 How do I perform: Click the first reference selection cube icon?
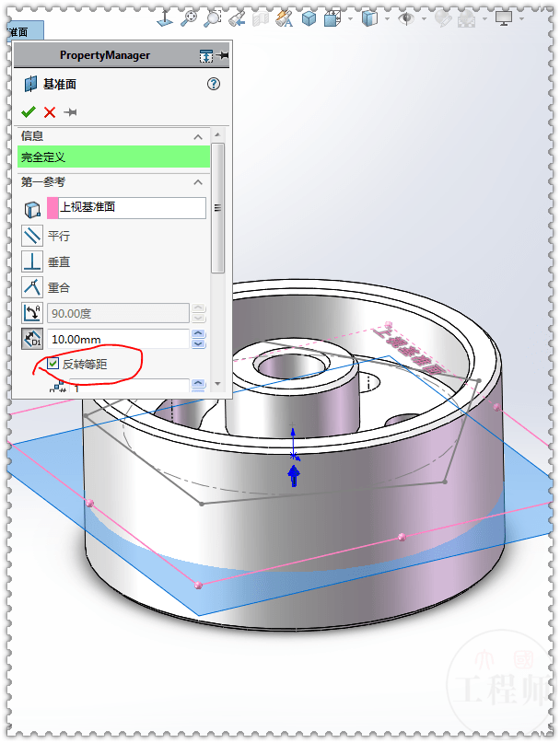coord(32,209)
